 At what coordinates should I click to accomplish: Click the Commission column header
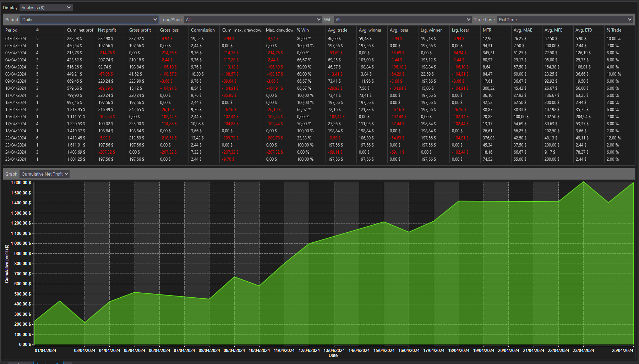click(x=204, y=30)
